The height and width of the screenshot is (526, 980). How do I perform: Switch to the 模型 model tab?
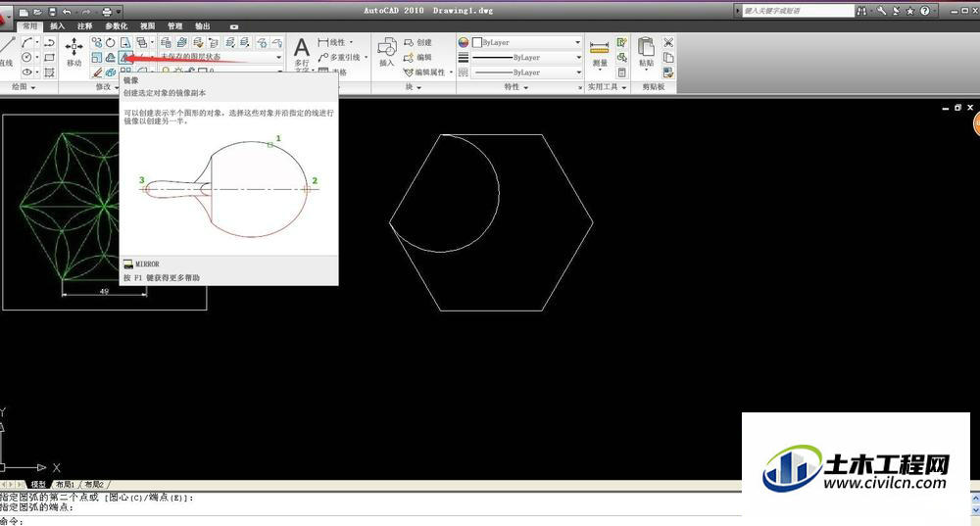38,484
